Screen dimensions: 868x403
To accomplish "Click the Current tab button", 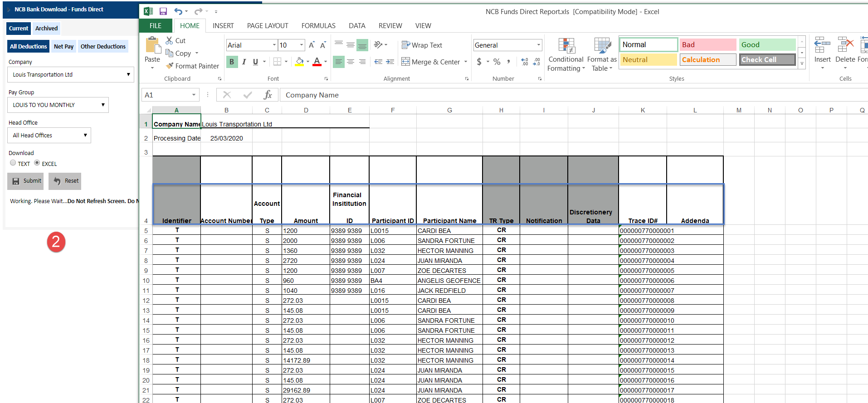I will pyautogui.click(x=19, y=28).
